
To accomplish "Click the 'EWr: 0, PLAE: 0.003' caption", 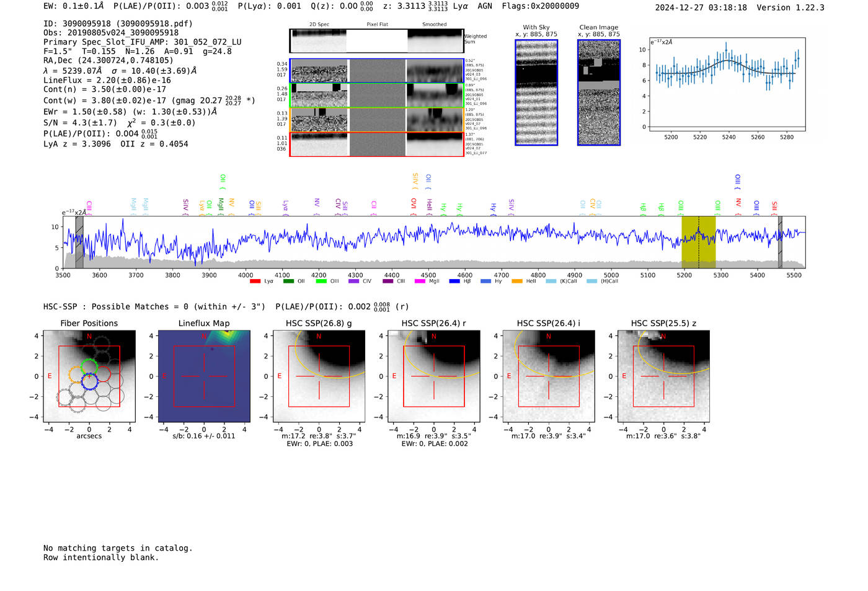I will 319,444.
